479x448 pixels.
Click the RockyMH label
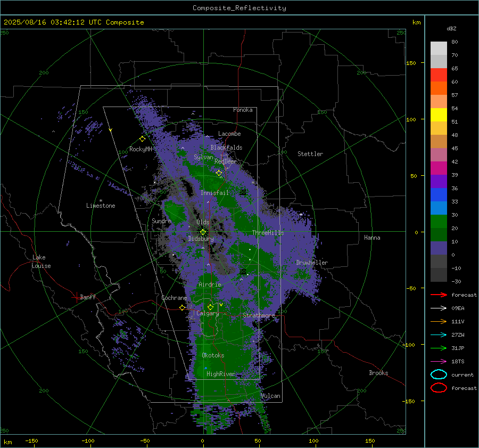coord(141,149)
